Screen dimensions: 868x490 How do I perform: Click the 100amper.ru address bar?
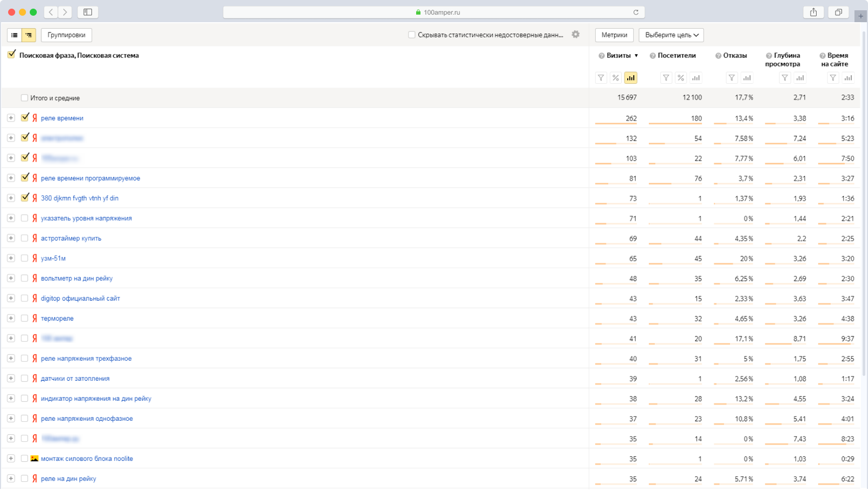(433, 12)
